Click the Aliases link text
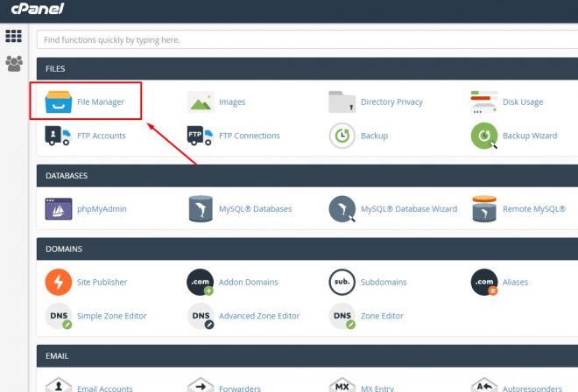The image size is (578, 392). click(x=515, y=283)
